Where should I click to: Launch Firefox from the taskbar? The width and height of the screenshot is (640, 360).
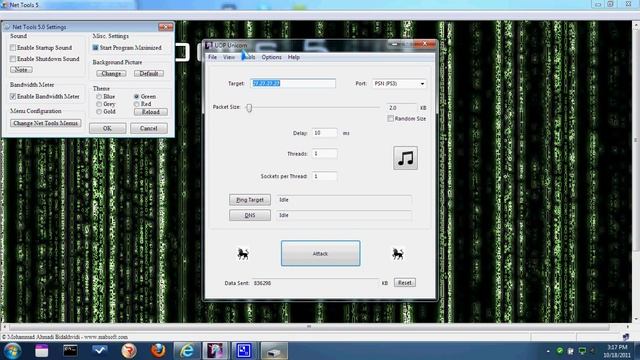(158, 351)
